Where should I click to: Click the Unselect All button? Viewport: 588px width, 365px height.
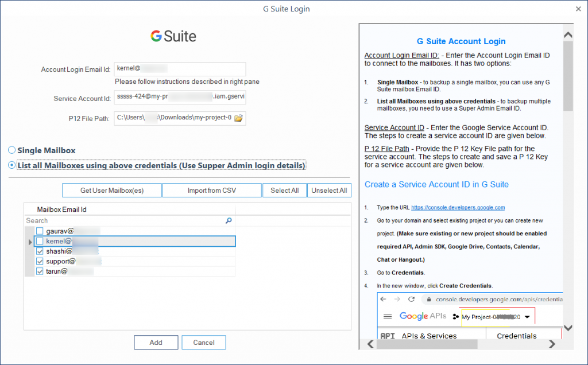pos(329,191)
